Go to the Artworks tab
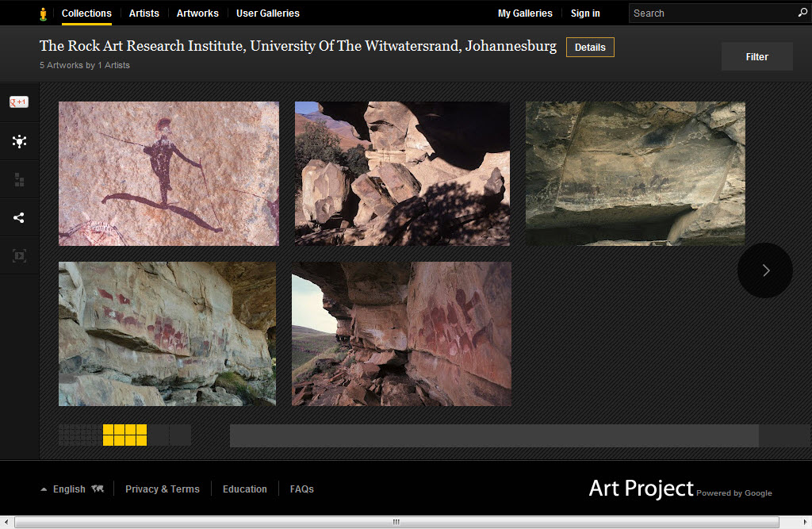 (x=197, y=13)
